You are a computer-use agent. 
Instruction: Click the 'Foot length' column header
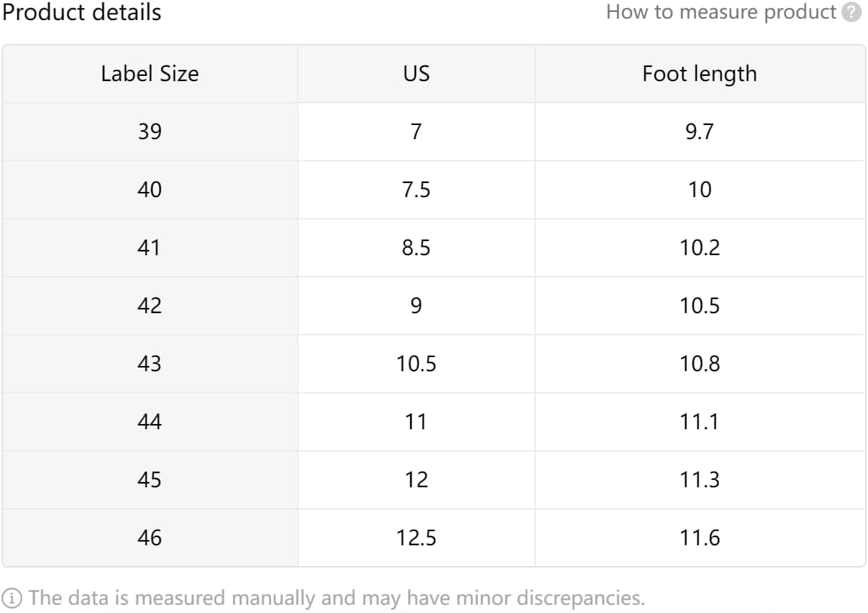pos(699,74)
